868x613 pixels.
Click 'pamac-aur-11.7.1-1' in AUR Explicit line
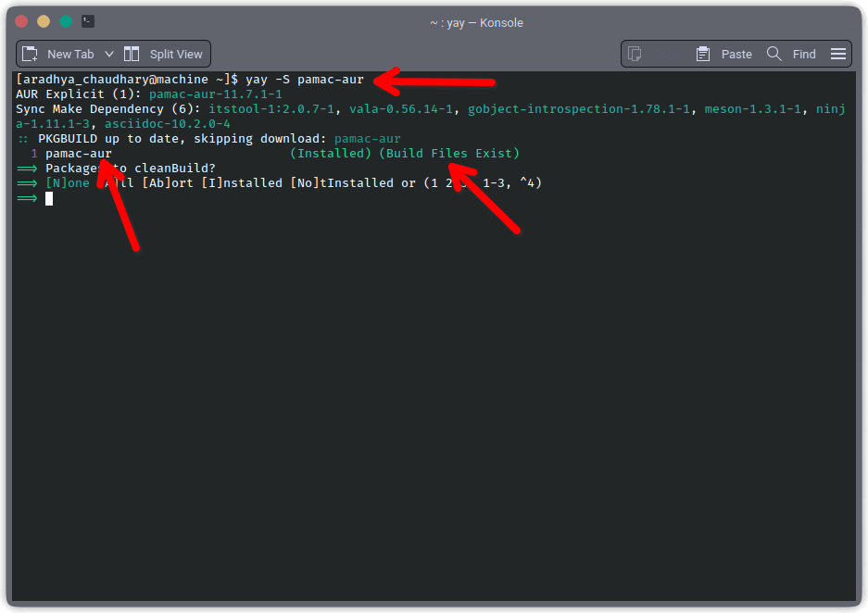215,94
